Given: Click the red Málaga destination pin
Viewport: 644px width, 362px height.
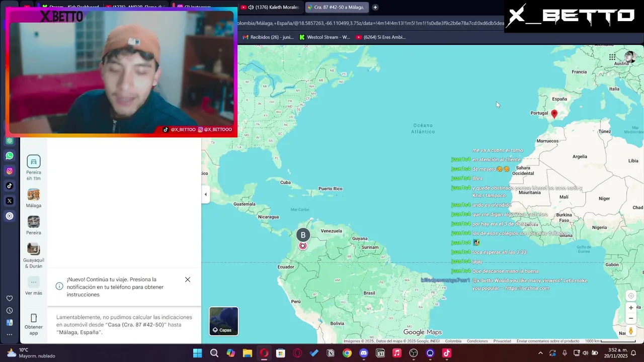Looking at the screenshot, I should (554, 114).
